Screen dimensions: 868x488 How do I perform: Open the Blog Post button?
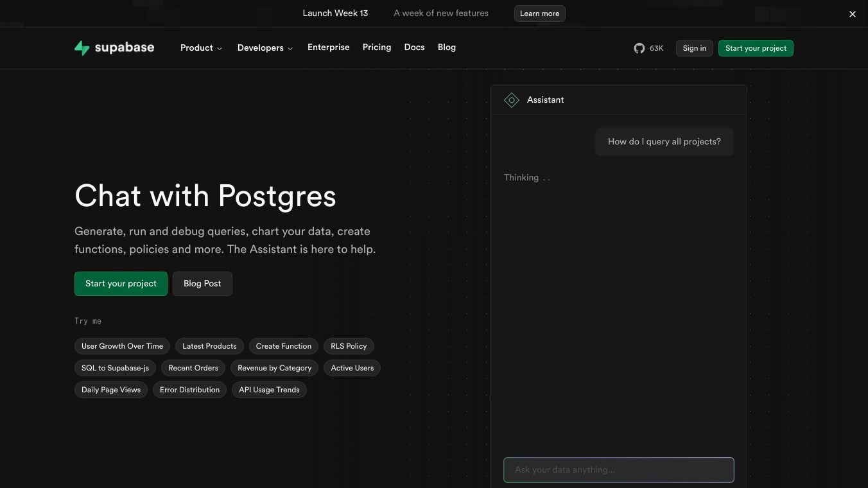(202, 284)
